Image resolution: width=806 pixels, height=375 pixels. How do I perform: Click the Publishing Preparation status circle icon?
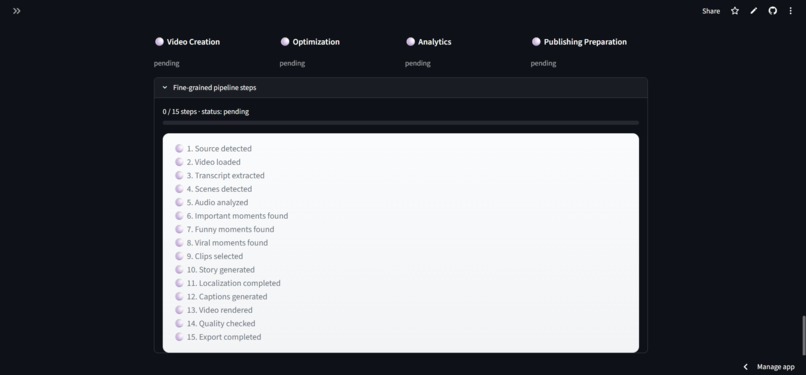536,42
